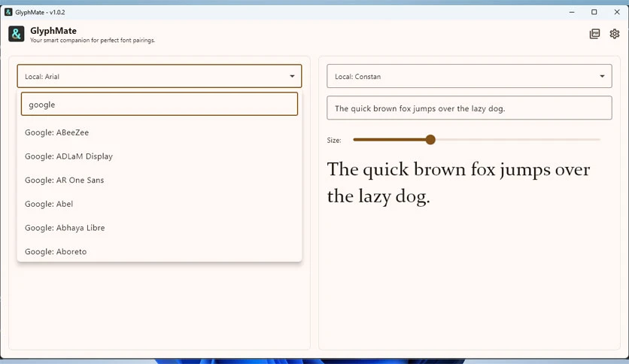
Task: Select Google: ABeeZee from the list
Action: pos(160,132)
